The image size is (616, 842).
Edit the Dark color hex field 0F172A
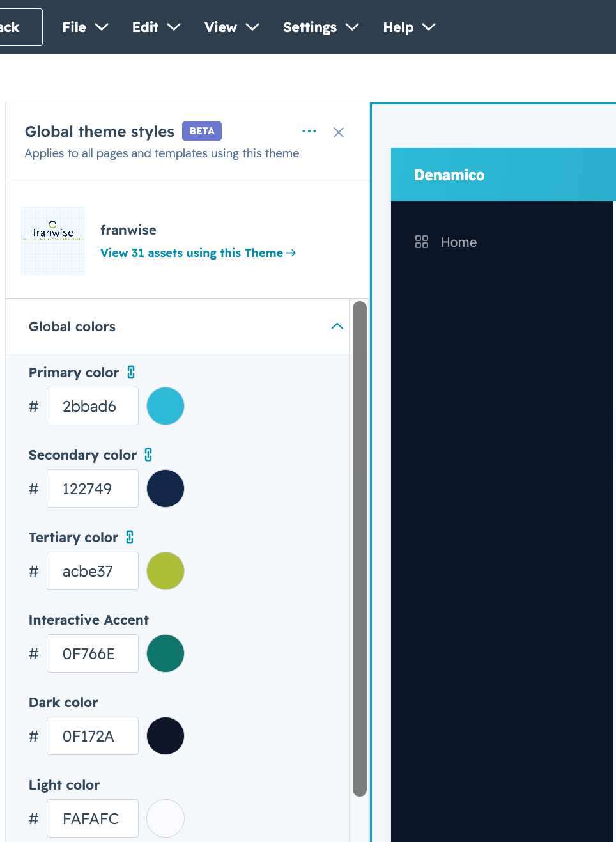(93, 736)
